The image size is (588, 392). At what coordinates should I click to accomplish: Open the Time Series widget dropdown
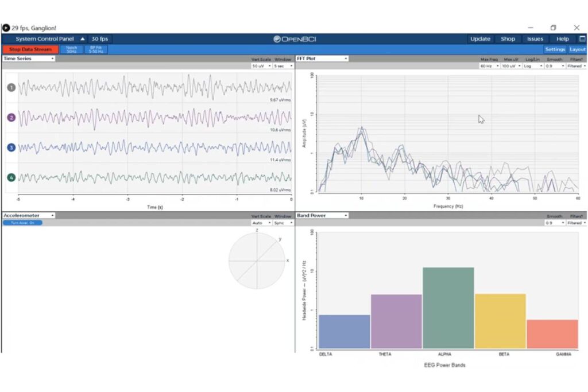[x=29, y=59]
